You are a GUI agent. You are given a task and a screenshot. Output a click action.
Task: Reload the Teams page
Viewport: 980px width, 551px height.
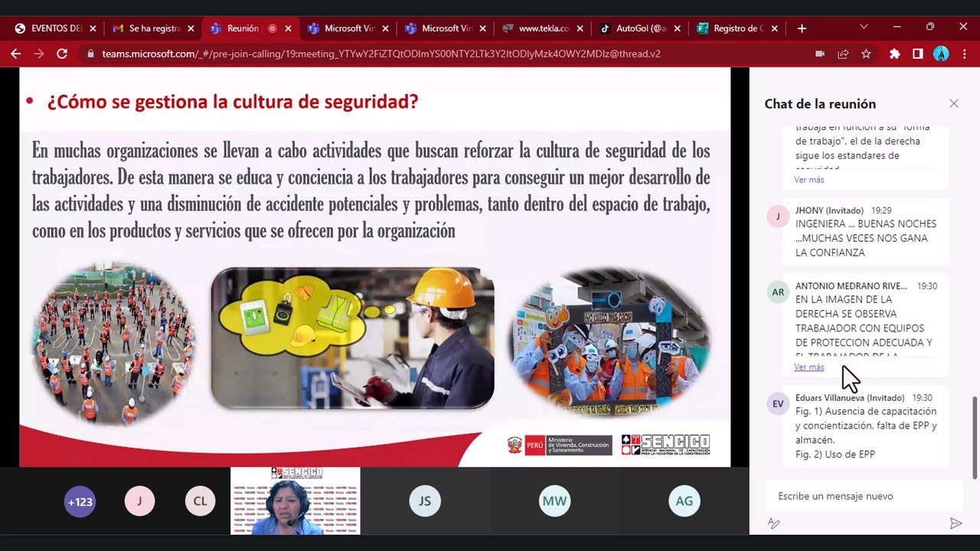tap(62, 54)
